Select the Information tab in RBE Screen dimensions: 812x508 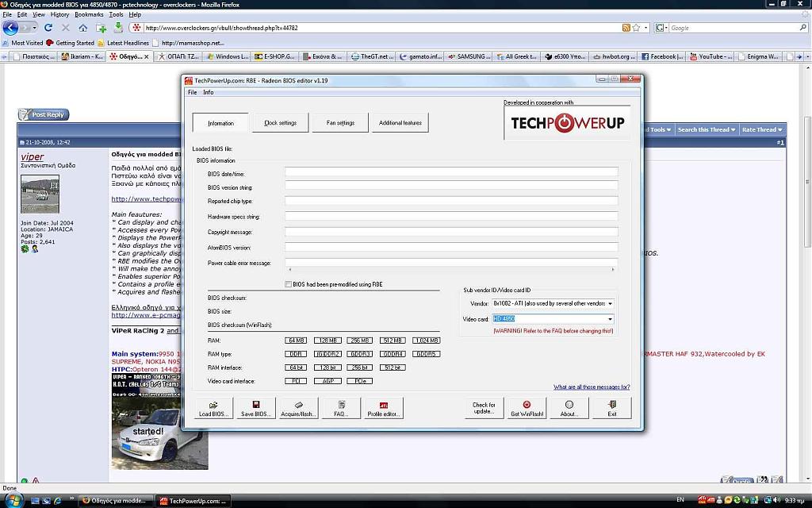(x=220, y=123)
